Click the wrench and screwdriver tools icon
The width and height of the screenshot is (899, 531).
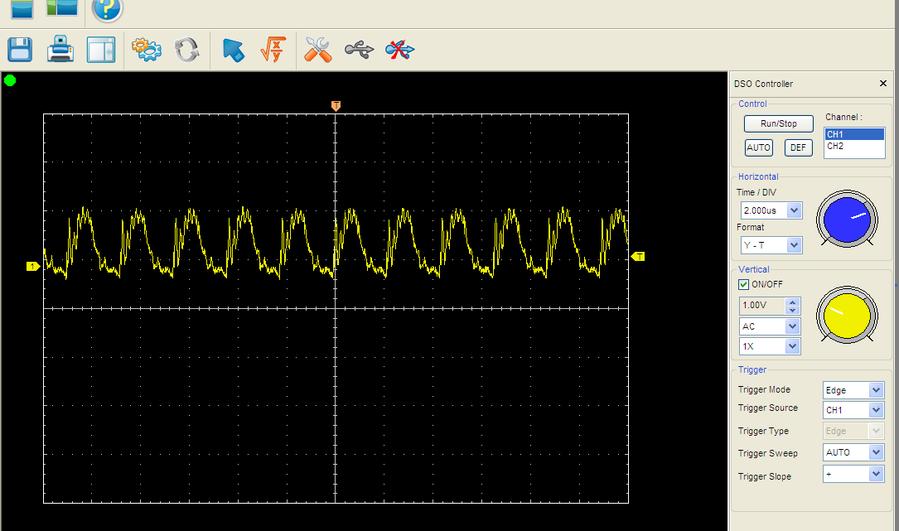coord(318,50)
